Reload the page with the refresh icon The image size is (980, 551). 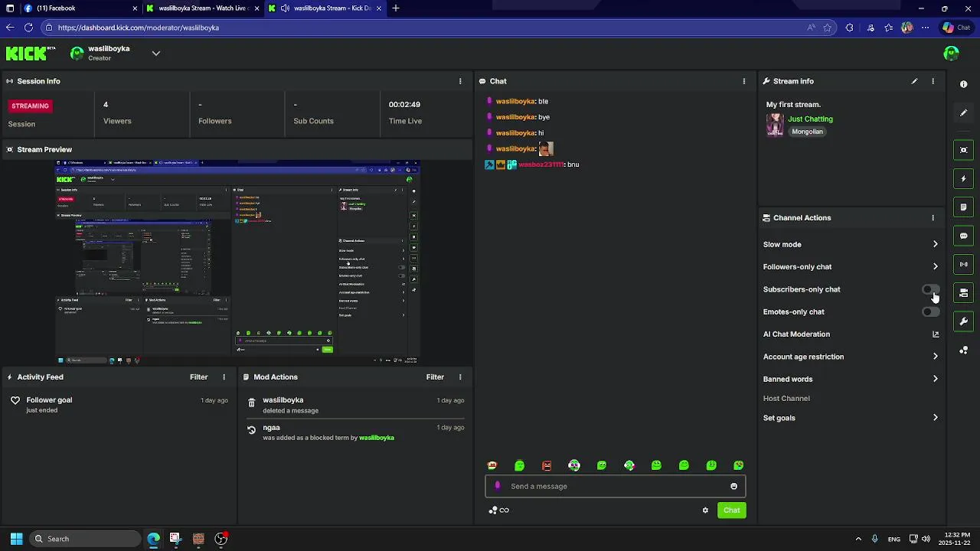point(28,28)
